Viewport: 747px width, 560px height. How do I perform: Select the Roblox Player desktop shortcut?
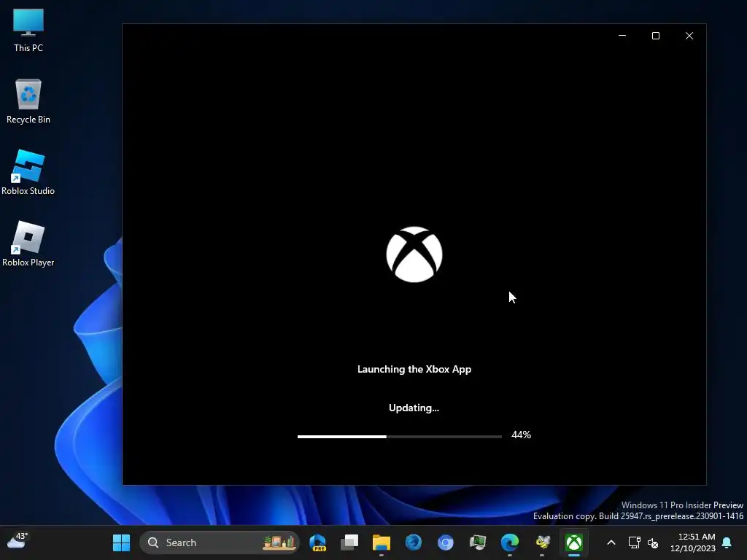tap(28, 244)
